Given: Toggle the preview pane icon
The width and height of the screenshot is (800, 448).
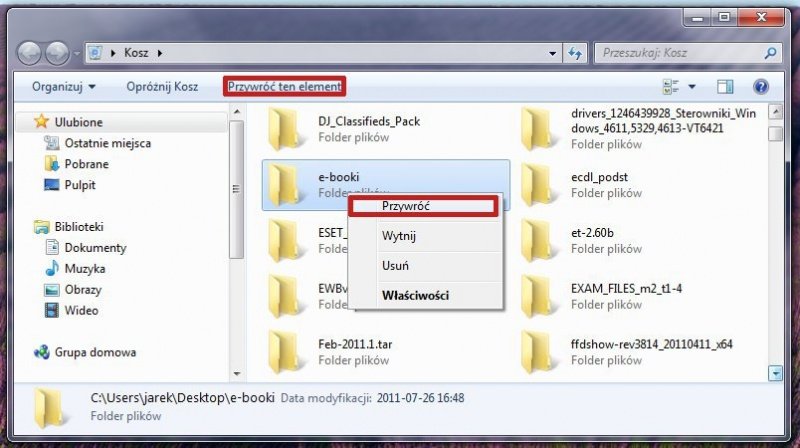Looking at the screenshot, I should 727,87.
